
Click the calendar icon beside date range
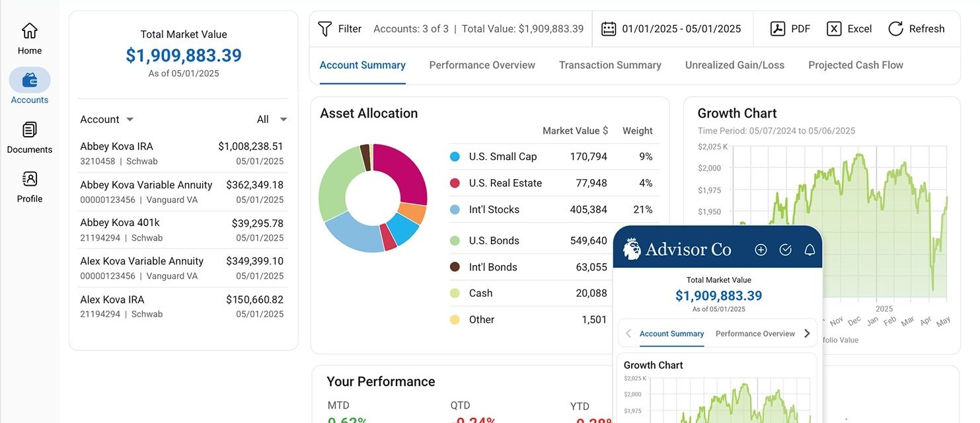609,28
